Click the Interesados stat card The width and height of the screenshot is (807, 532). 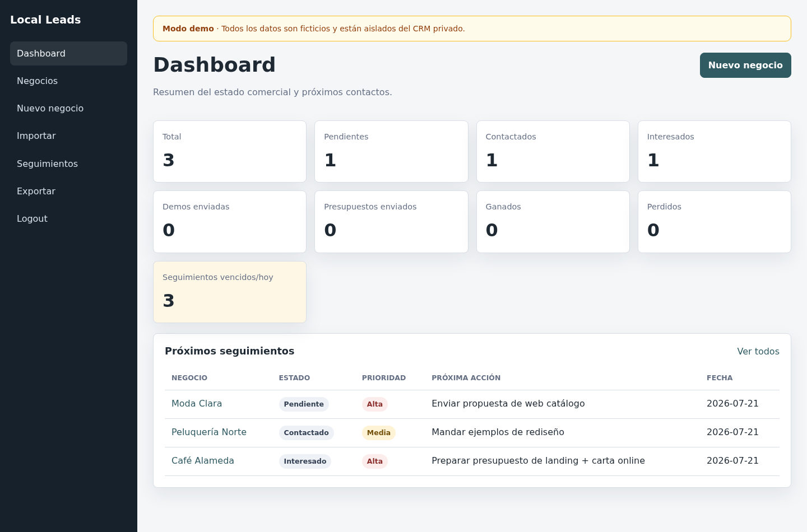click(x=715, y=151)
